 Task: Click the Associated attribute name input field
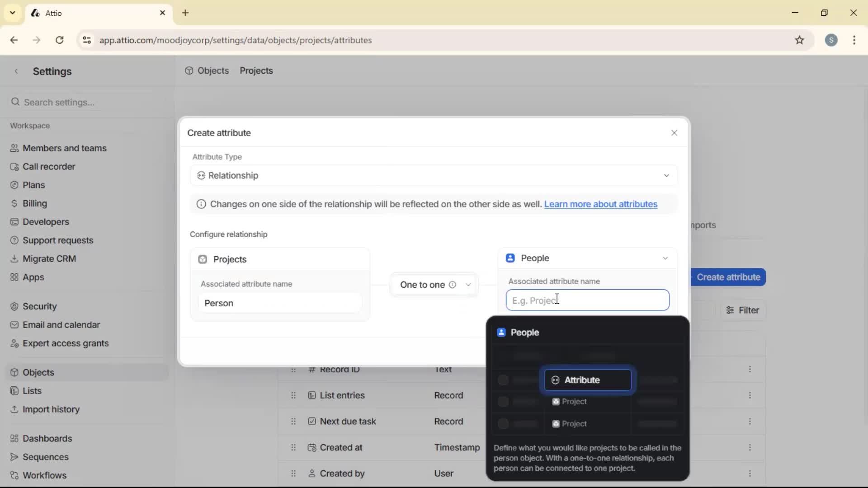(587, 300)
